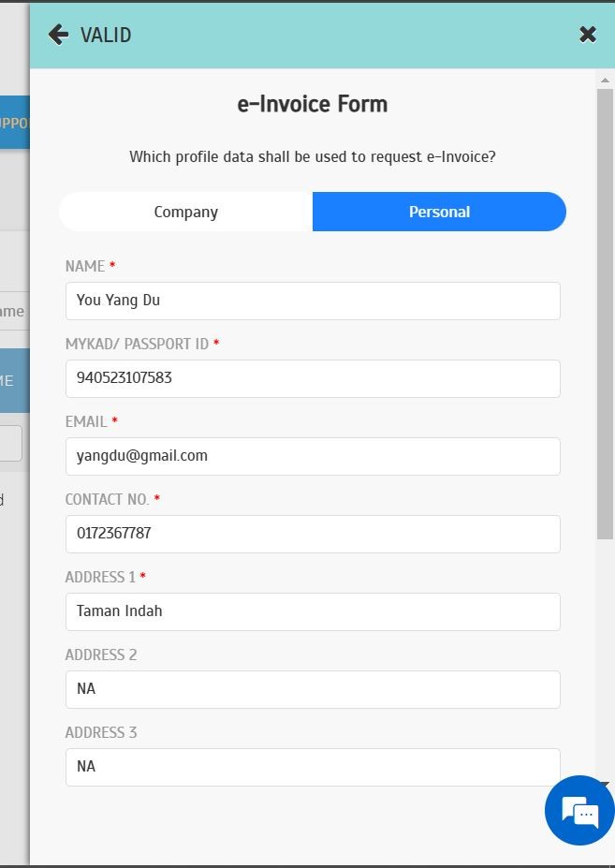Click the Address 3 input field
This screenshot has height=868, width=615.
[x=313, y=767]
